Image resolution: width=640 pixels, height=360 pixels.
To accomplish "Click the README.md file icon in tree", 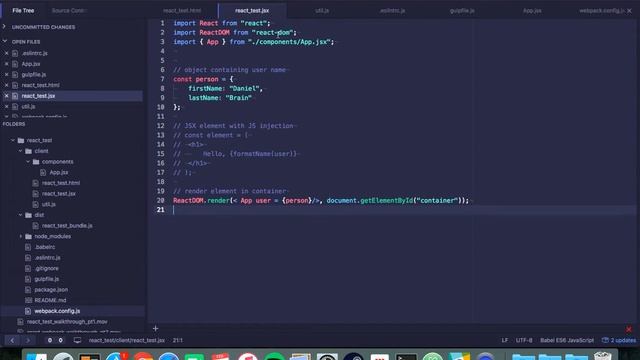I will (x=28, y=300).
